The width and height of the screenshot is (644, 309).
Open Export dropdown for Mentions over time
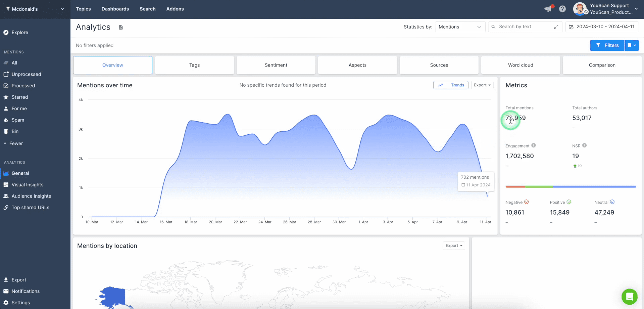click(482, 85)
